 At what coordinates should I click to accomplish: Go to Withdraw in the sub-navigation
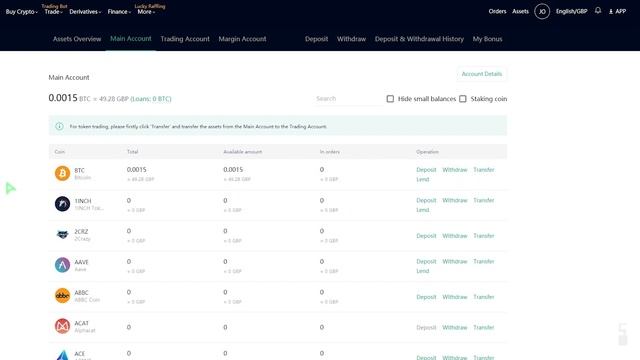[351, 39]
